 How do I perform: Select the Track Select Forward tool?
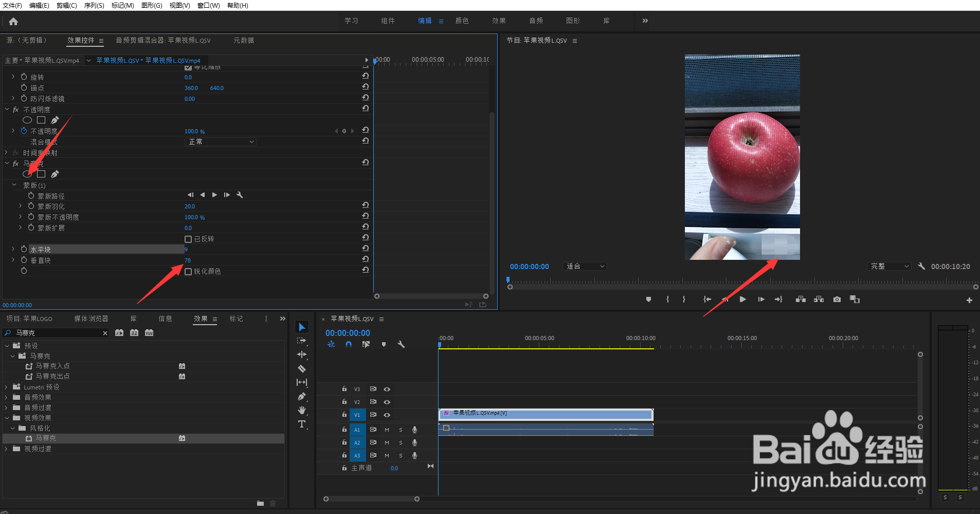coord(302,341)
